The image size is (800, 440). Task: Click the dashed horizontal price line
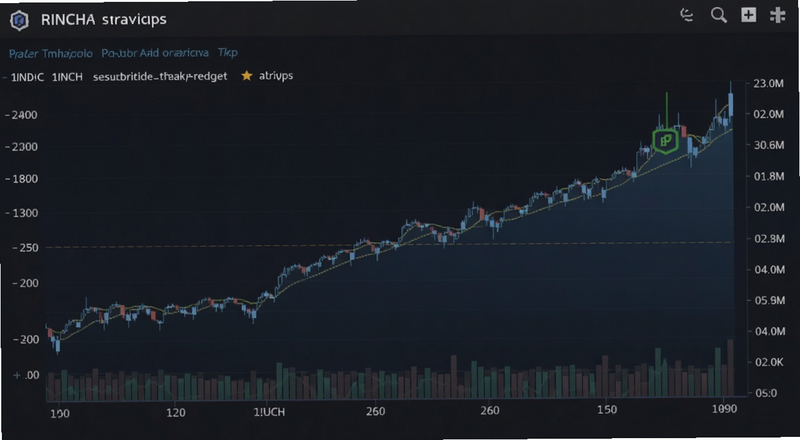tap(389, 245)
